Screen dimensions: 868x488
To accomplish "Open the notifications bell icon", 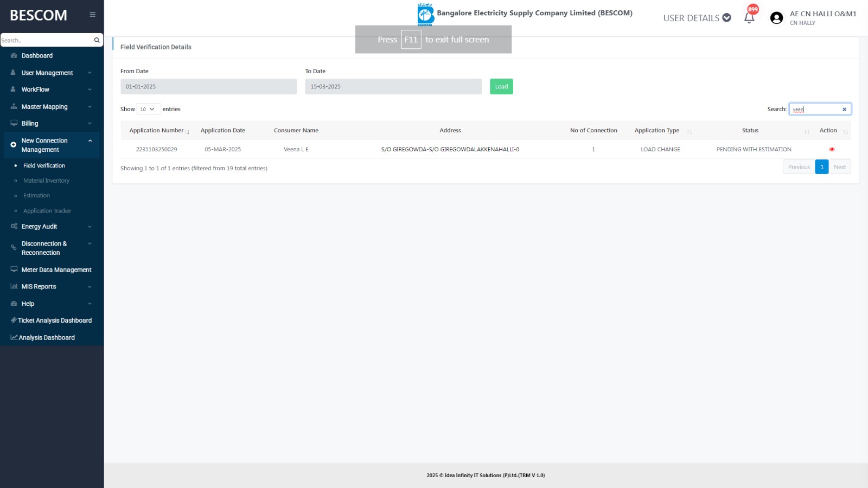I will tap(749, 17).
